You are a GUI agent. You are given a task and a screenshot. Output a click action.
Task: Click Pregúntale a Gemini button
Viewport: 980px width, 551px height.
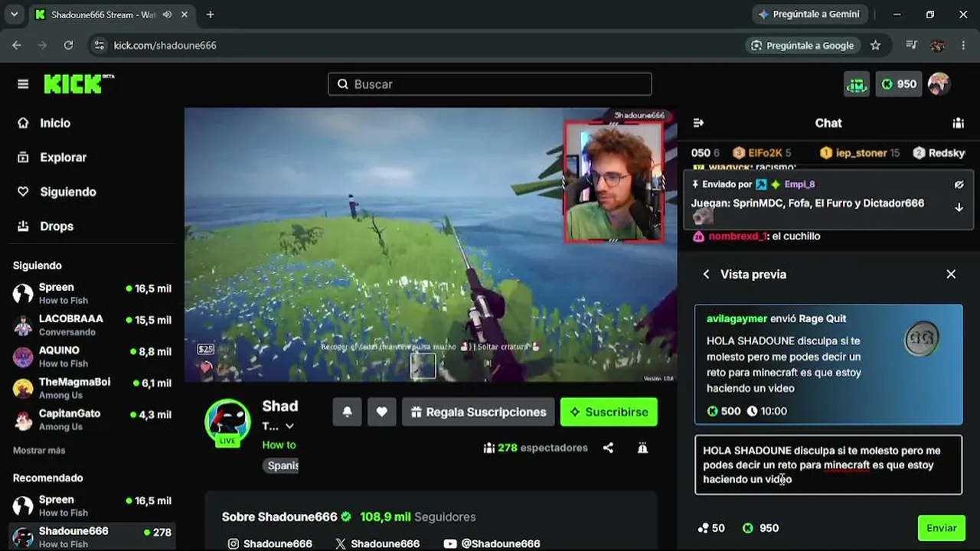click(810, 15)
